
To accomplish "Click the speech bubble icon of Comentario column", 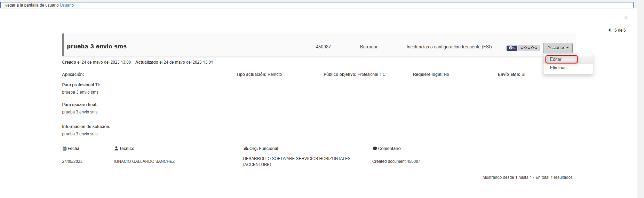I will 375,149.
